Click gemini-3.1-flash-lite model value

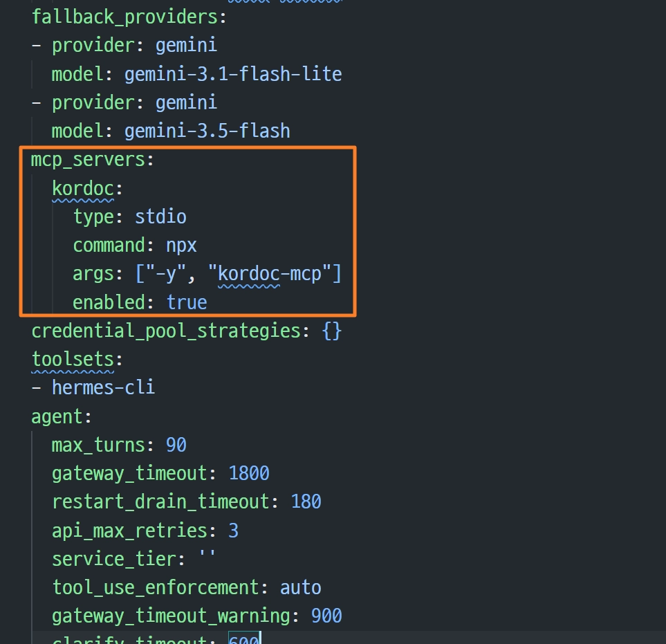tap(233, 74)
